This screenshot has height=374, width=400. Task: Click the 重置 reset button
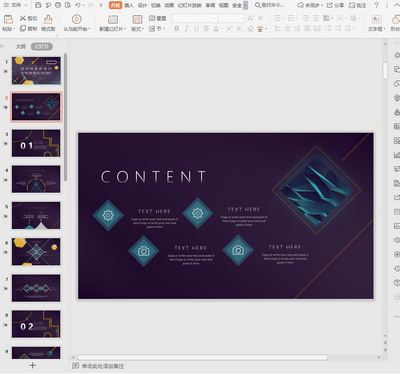pyautogui.click(x=158, y=18)
